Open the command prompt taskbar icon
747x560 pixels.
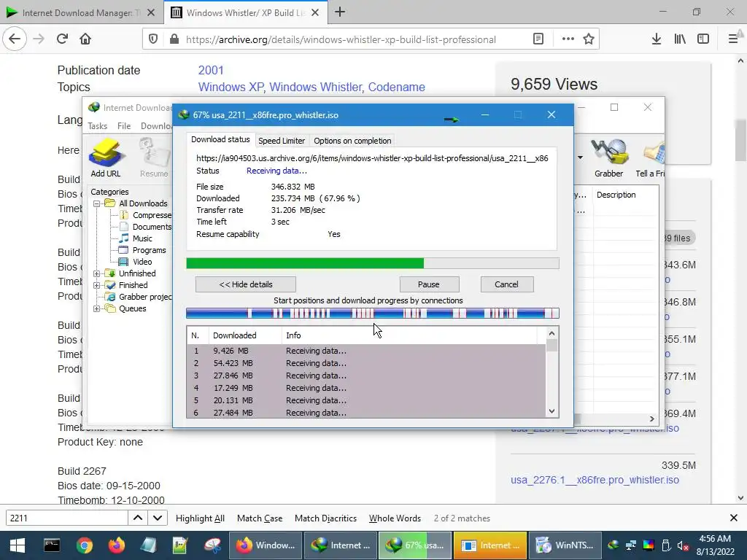[52, 545]
